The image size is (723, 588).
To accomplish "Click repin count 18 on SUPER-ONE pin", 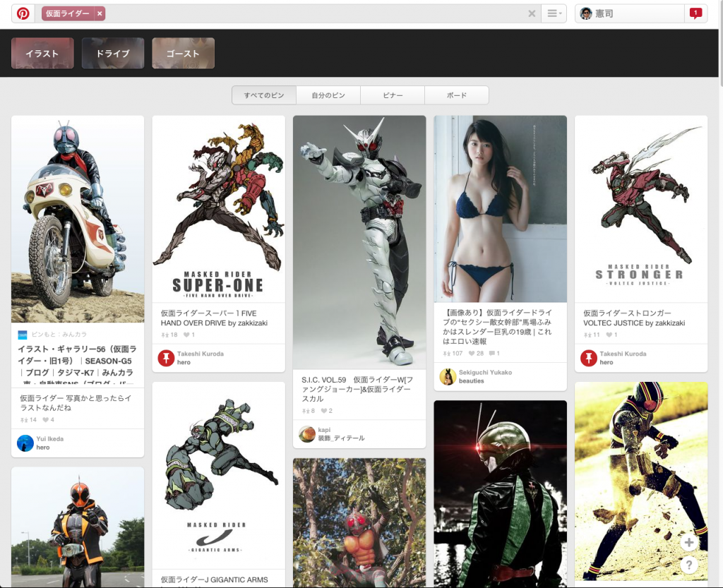I will 169,335.
